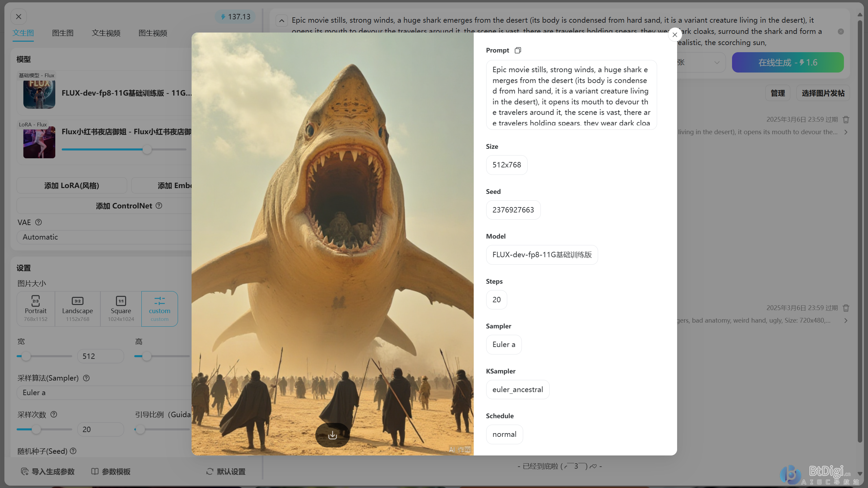The height and width of the screenshot is (488, 868).
Task: Click 添加 LoRA(风格) button
Action: pos(72,185)
